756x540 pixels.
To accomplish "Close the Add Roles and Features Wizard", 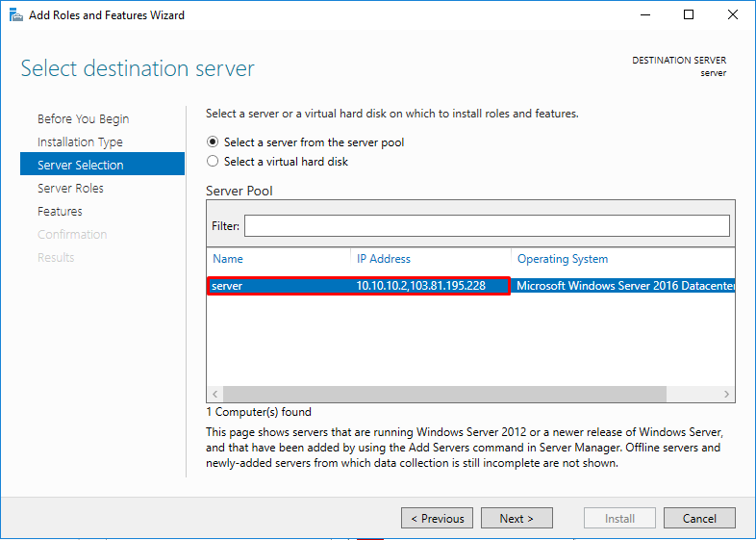I will [732, 15].
